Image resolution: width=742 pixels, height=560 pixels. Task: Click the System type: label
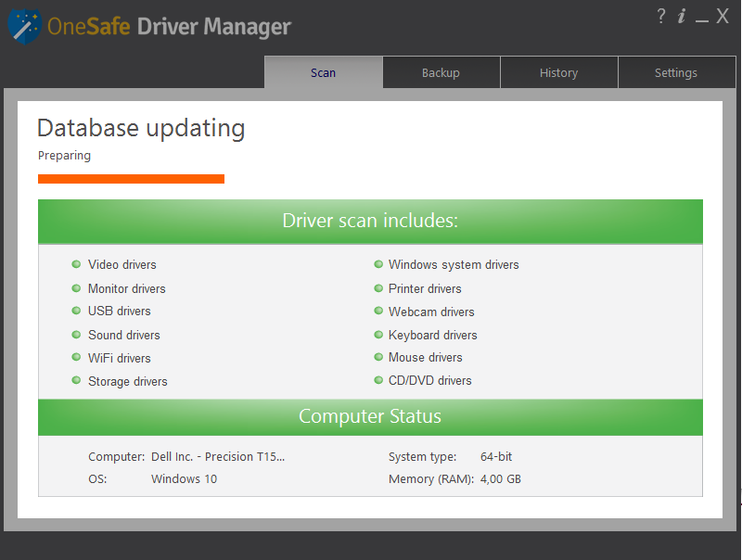423,456
